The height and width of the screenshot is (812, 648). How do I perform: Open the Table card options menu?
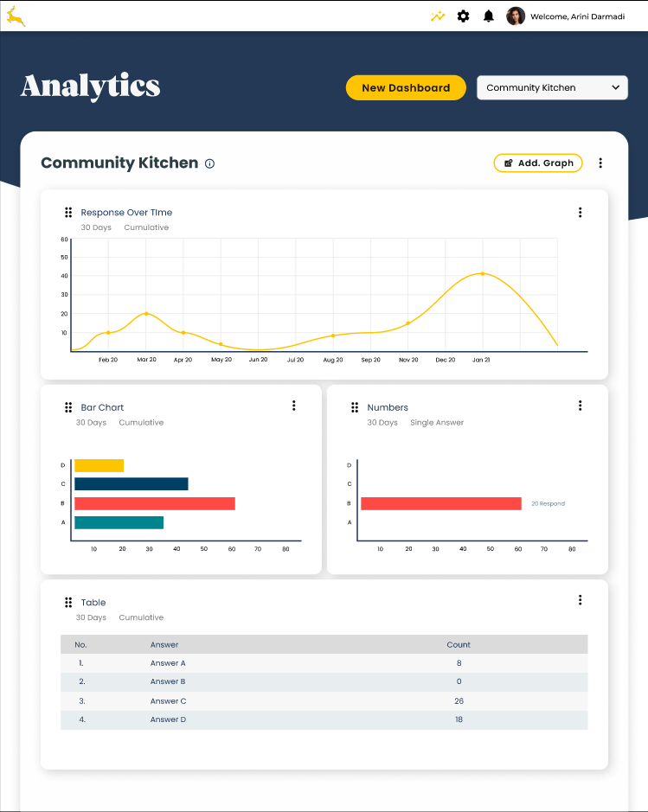(580, 600)
